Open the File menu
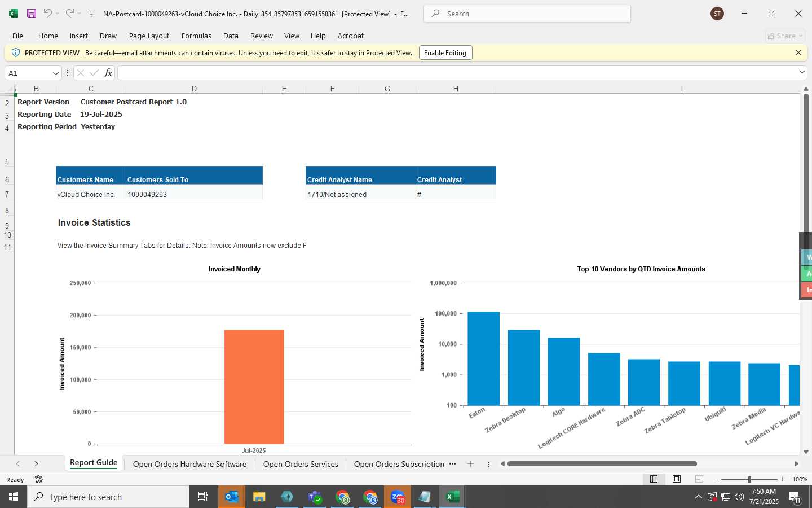 17,36
